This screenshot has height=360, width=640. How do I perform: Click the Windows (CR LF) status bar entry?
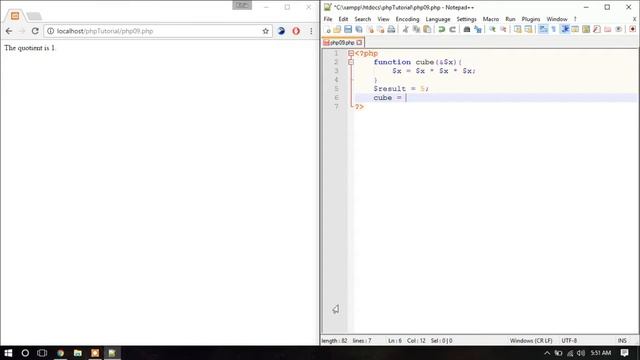click(x=531, y=340)
